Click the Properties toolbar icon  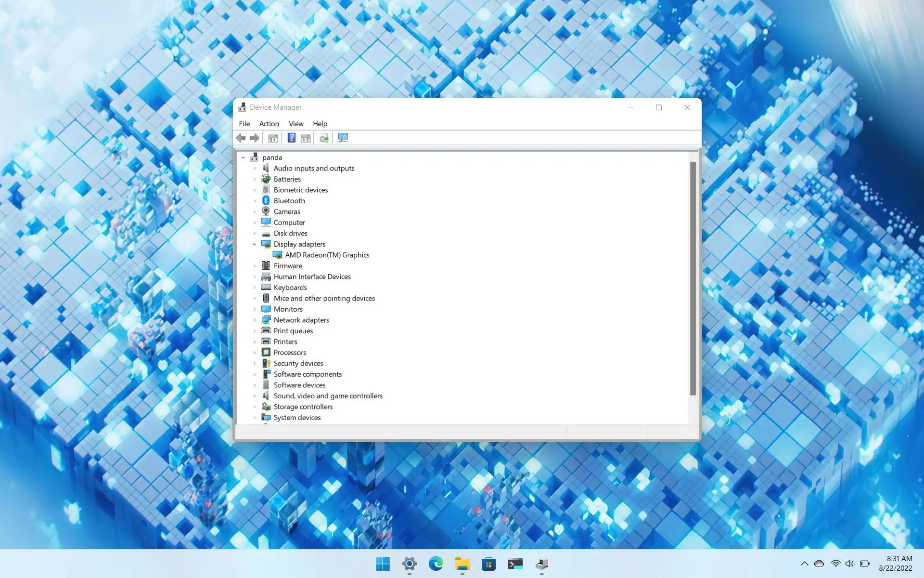click(306, 138)
